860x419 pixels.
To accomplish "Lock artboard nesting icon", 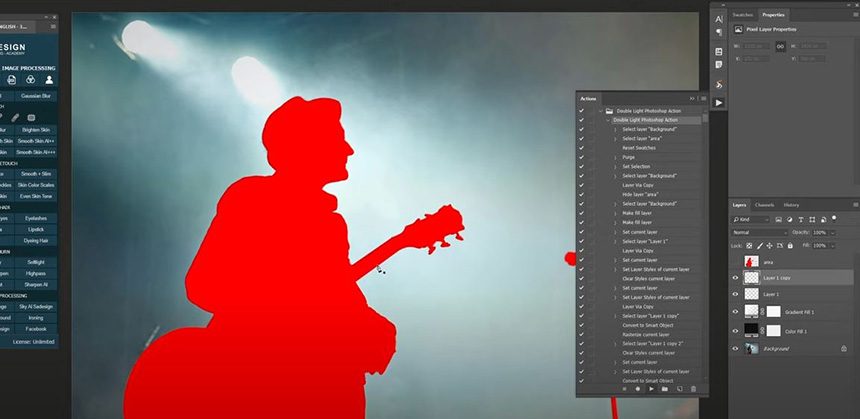I will point(780,246).
